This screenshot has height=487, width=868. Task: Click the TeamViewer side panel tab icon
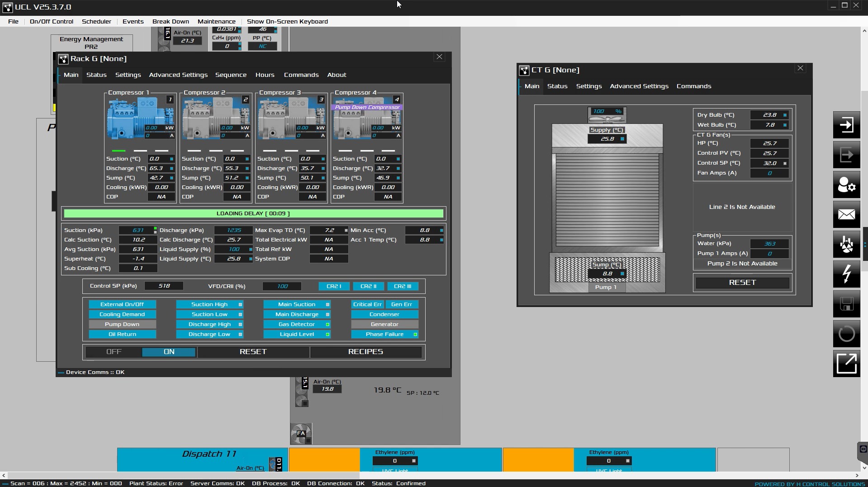click(x=863, y=450)
